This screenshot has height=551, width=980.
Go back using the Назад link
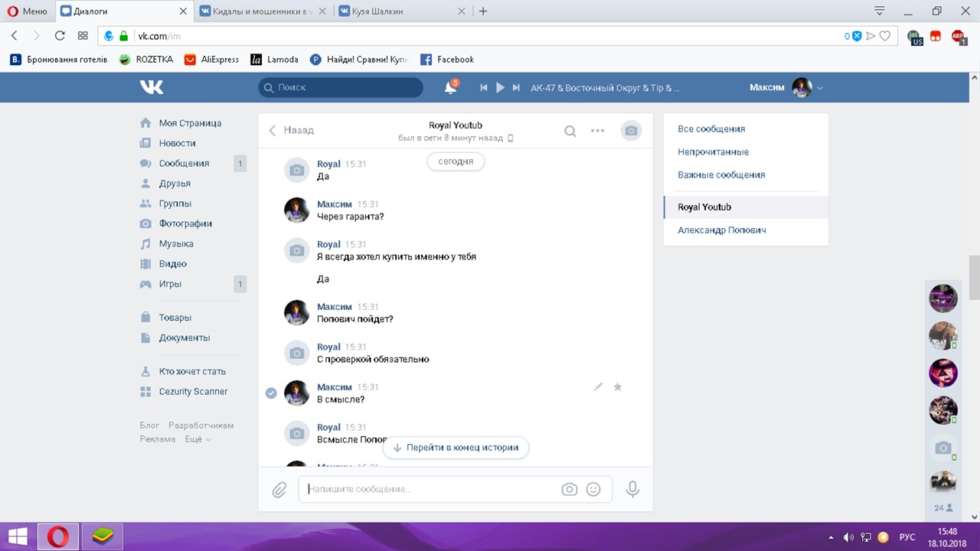[x=291, y=130]
